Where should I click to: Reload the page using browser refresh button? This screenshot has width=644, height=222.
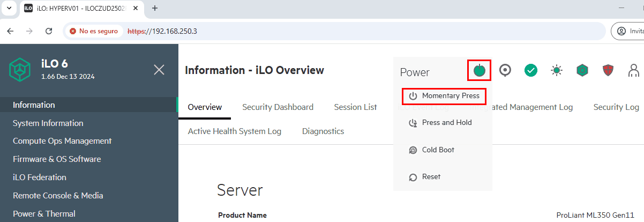[x=49, y=31]
